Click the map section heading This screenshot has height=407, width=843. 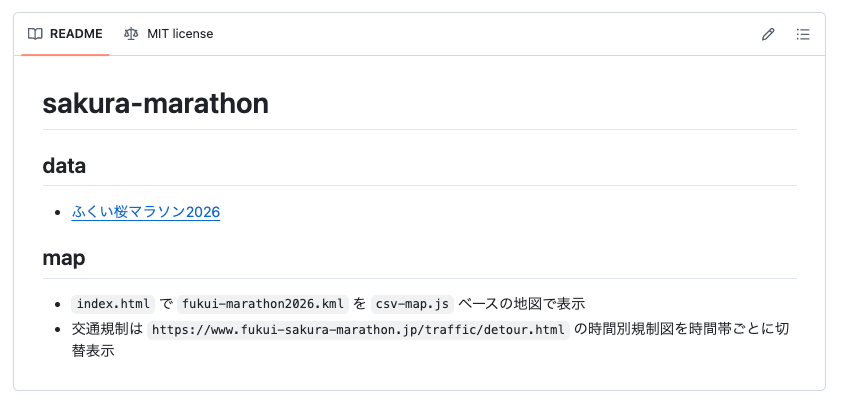64,258
